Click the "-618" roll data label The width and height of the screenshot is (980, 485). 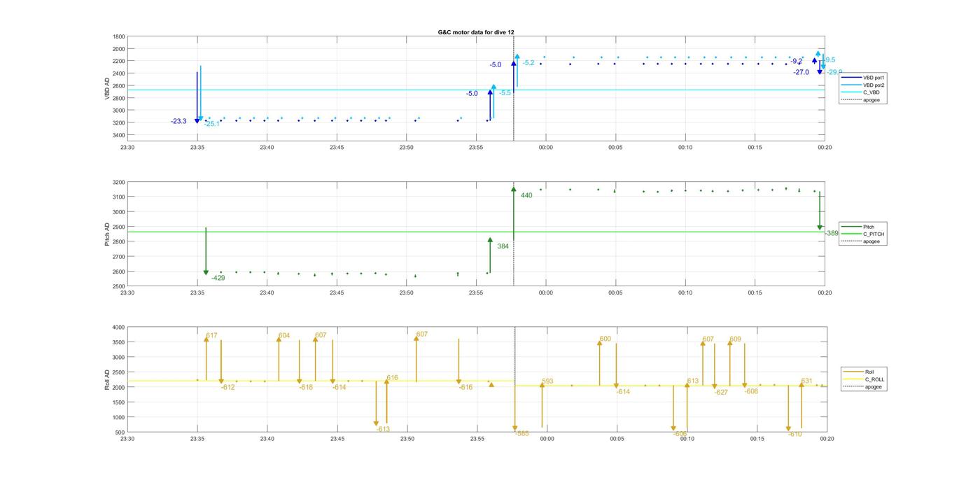306,387
